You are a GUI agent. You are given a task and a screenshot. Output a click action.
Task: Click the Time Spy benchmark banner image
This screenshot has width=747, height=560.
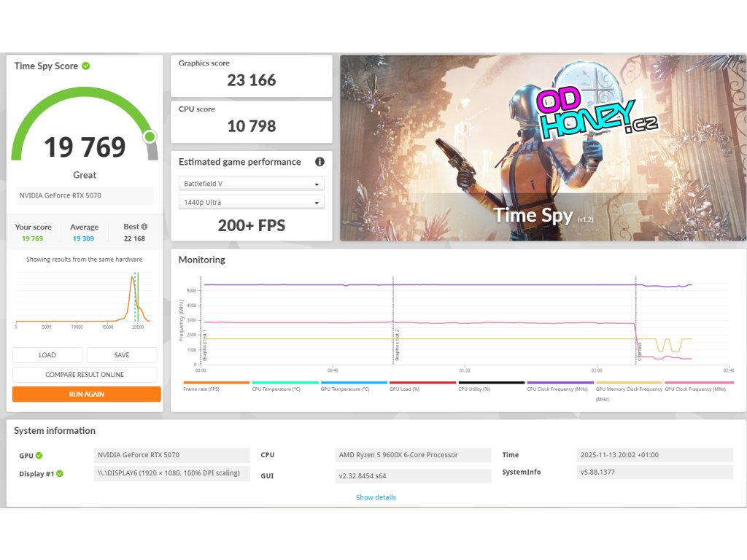[x=543, y=147]
